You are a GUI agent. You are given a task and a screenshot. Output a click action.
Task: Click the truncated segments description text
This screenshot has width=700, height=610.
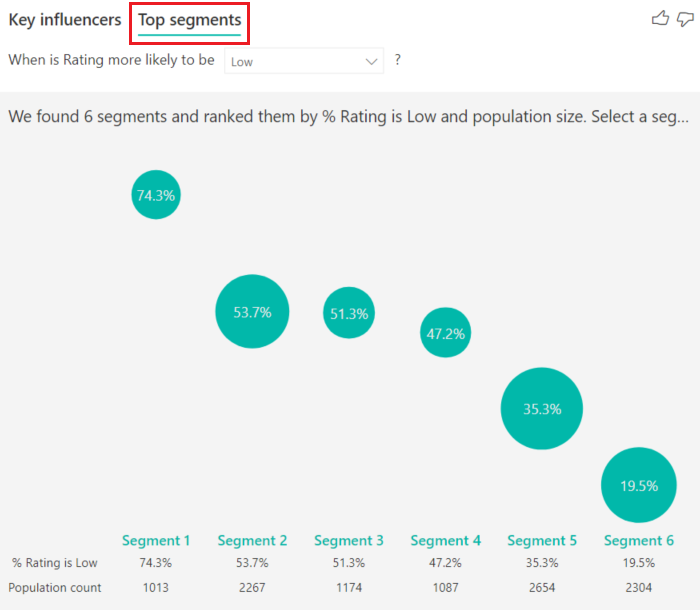(349, 117)
